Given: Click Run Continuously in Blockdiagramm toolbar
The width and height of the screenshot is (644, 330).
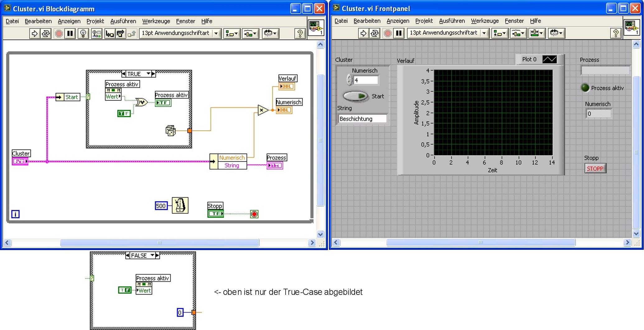Looking at the screenshot, I should pyautogui.click(x=46, y=34).
